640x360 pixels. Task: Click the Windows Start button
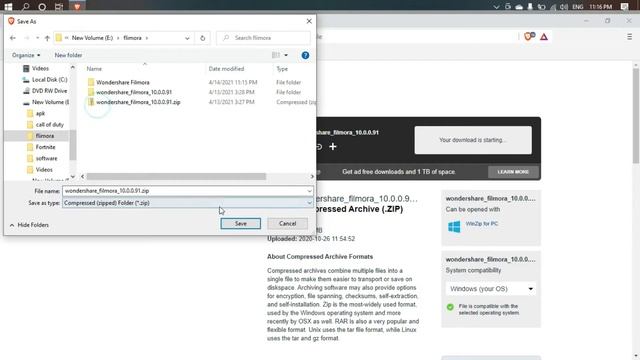8,7
